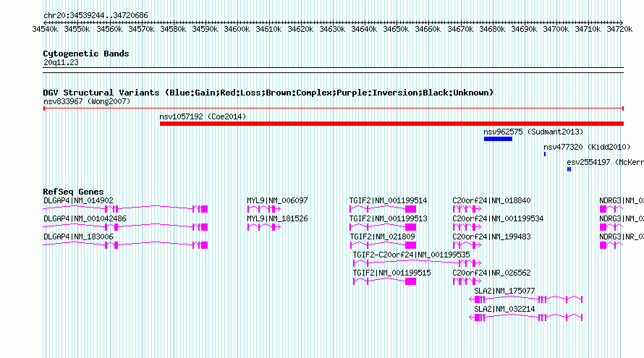Click SLA2|NM_175077 transcript label
Image resolution: width=644 pixels, height=358 pixels.
[504, 291]
